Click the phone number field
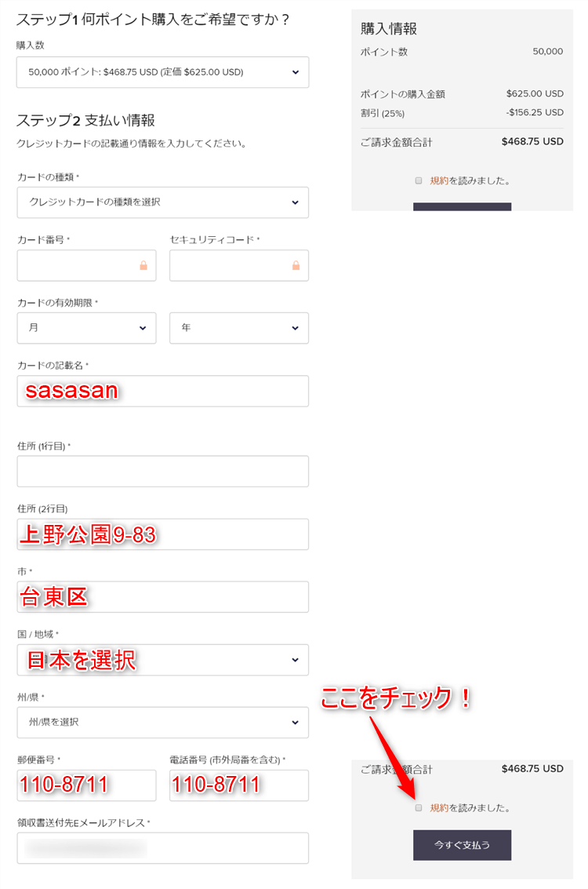588x889 pixels. [x=238, y=785]
